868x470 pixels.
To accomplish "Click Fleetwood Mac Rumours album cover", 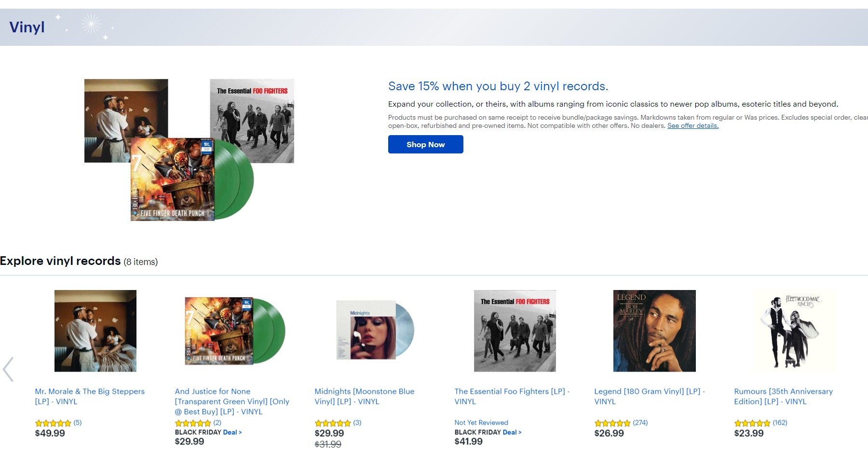I will [x=794, y=331].
